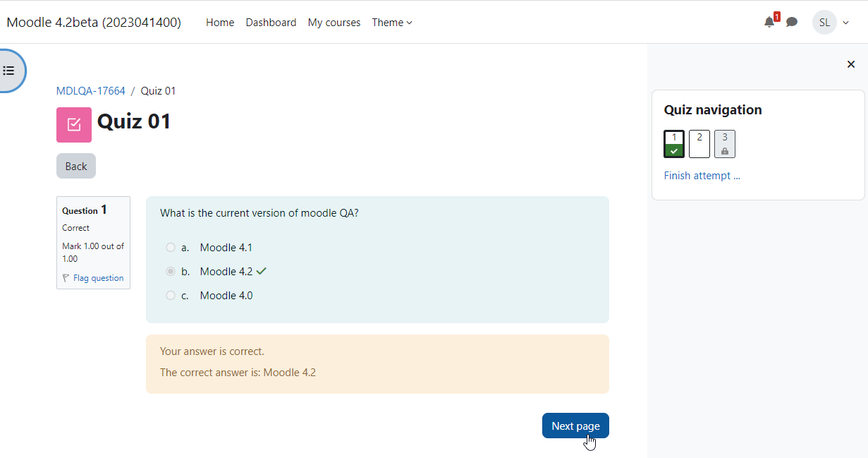Go to the Home menu item
The image size is (868, 458).
pos(220,23)
